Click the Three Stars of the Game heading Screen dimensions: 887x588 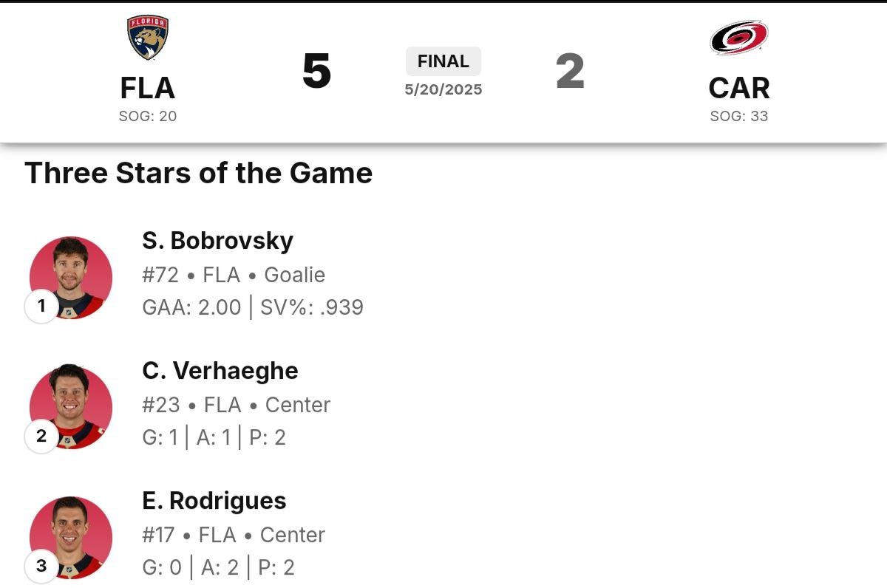tap(198, 174)
